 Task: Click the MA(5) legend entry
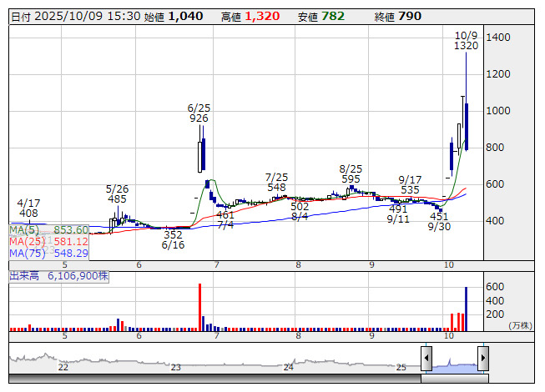(48, 230)
